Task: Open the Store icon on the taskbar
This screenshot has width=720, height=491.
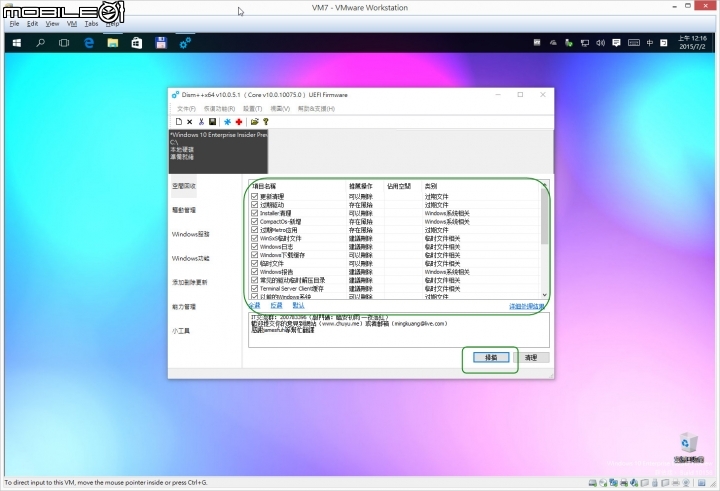Action: point(136,43)
